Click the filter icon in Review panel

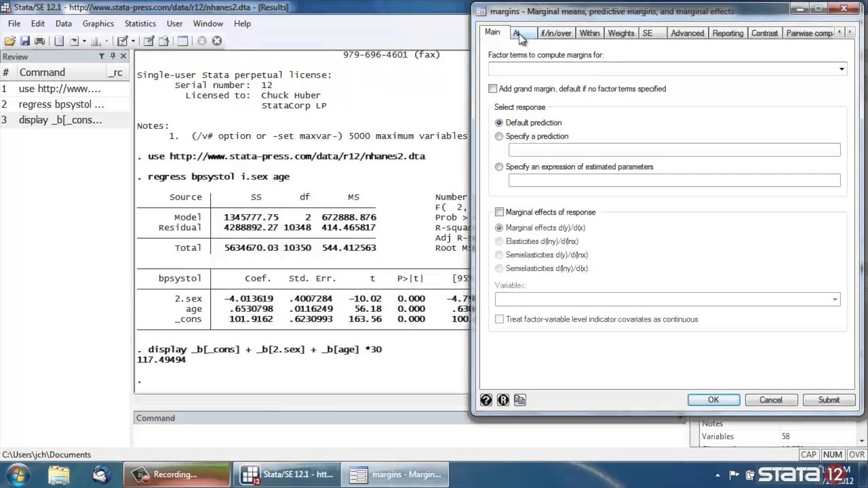(x=102, y=56)
